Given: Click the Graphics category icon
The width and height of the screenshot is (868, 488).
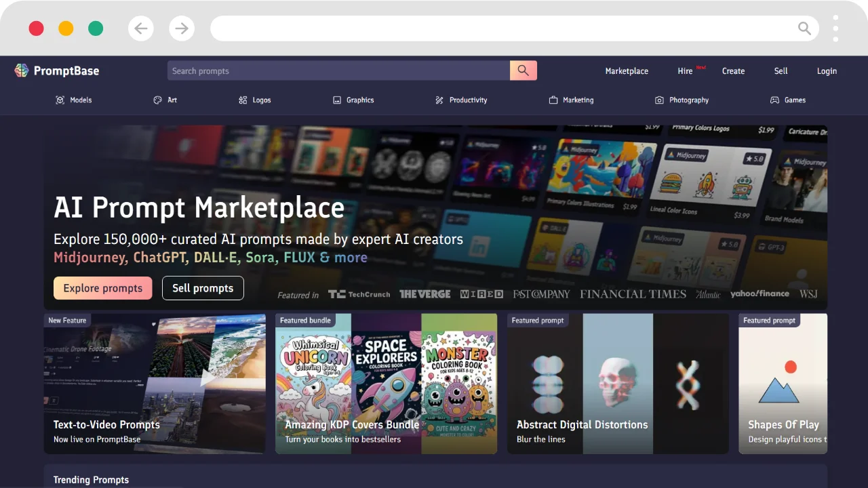Looking at the screenshot, I should click(337, 100).
